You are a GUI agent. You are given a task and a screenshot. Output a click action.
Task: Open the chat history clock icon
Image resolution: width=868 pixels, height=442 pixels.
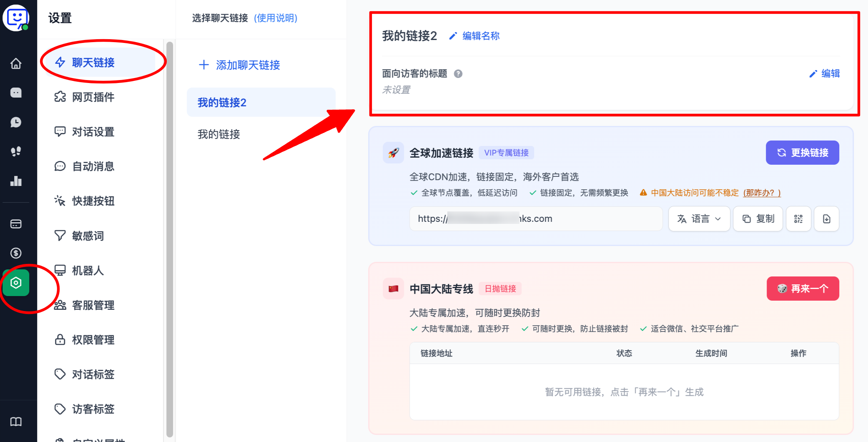16,122
